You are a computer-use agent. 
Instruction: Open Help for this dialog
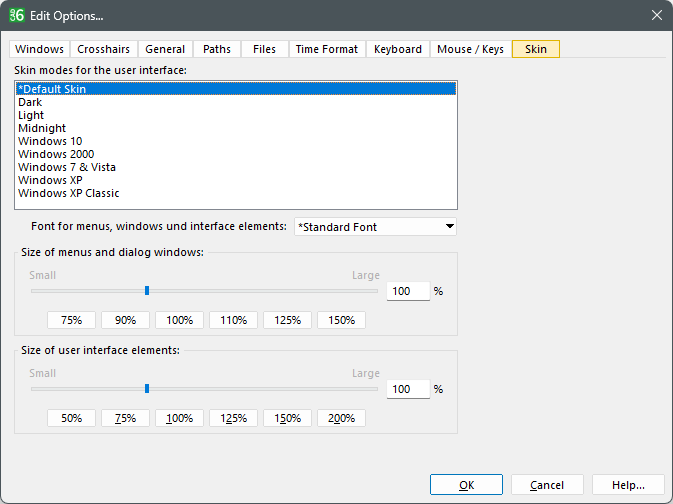pos(628,485)
